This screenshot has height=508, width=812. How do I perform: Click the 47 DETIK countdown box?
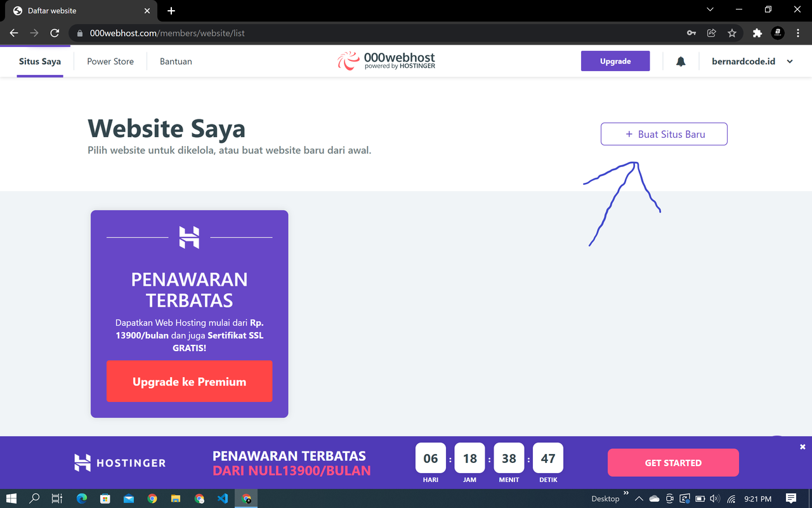[548, 458]
